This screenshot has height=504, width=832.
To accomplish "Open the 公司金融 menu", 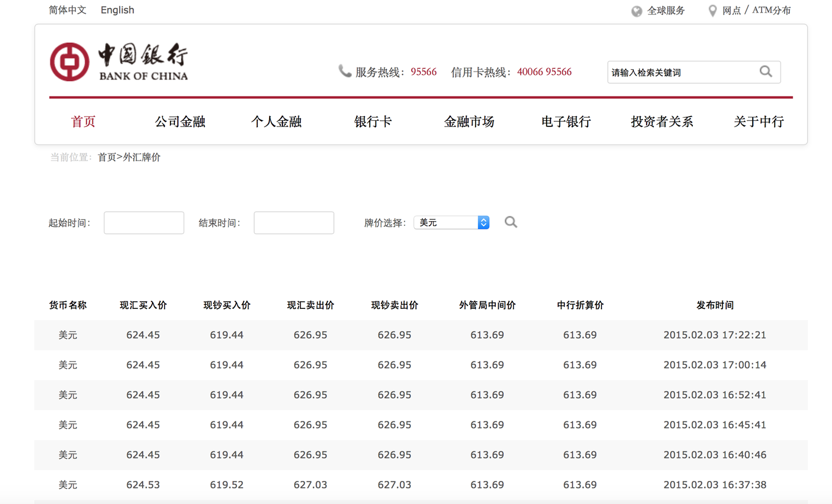I will click(x=180, y=122).
